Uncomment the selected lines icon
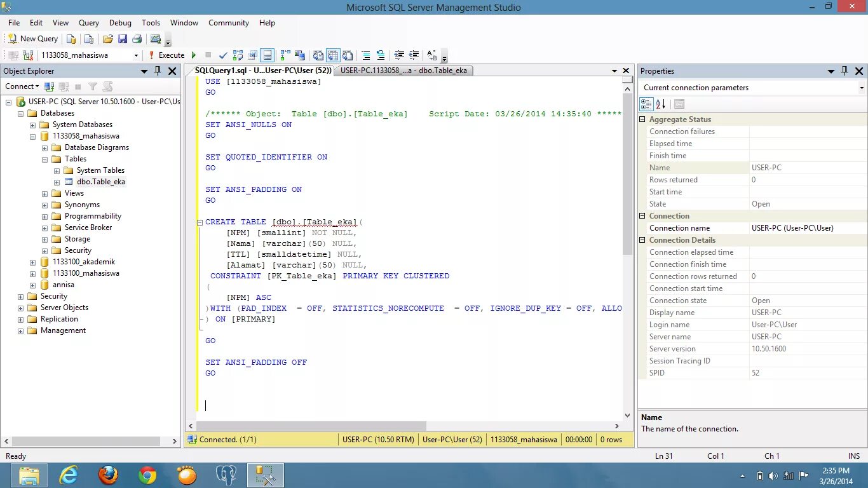Viewport: 868px width, 488px height. point(381,55)
